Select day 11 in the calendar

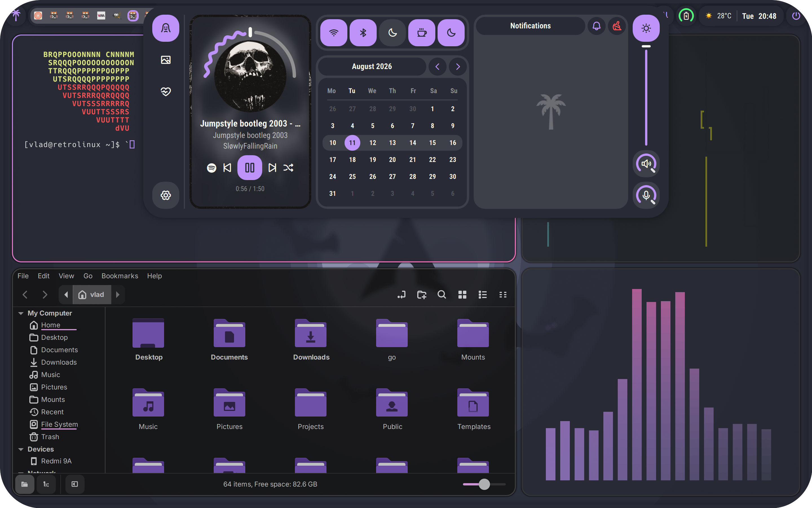coord(352,143)
